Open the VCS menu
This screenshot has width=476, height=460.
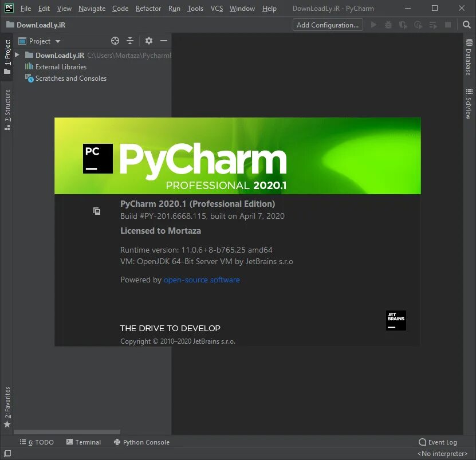pyautogui.click(x=217, y=9)
